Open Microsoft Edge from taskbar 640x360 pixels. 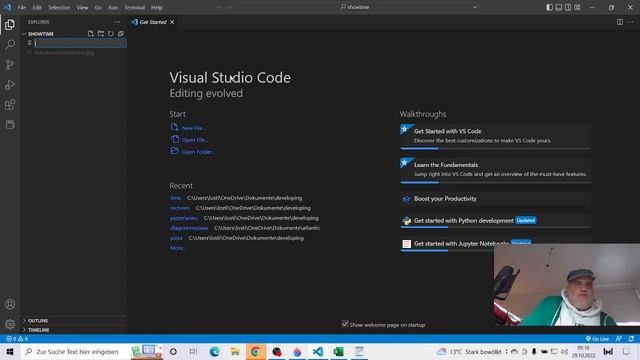(x=215, y=351)
